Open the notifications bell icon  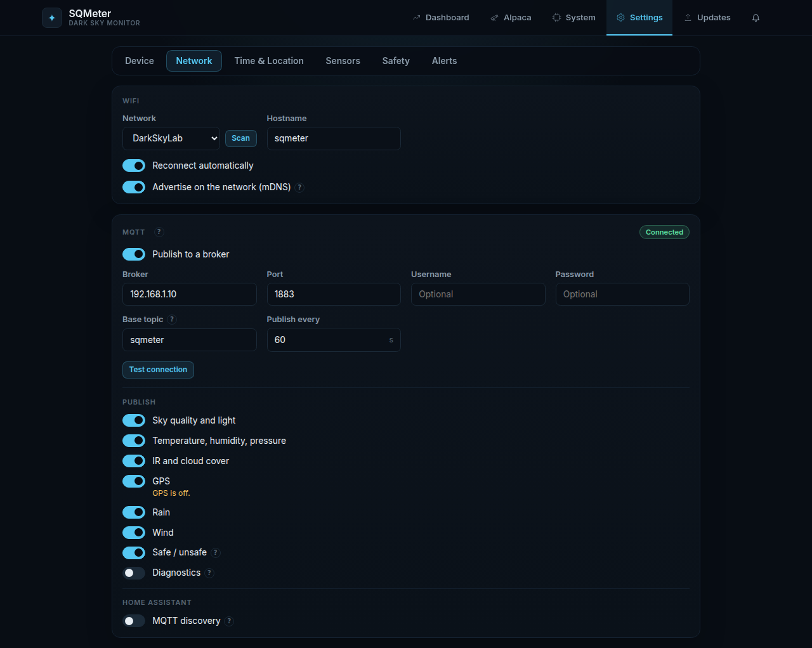[x=756, y=18]
